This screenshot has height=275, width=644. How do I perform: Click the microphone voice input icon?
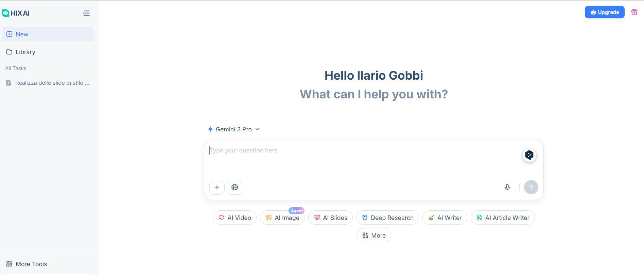click(507, 187)
